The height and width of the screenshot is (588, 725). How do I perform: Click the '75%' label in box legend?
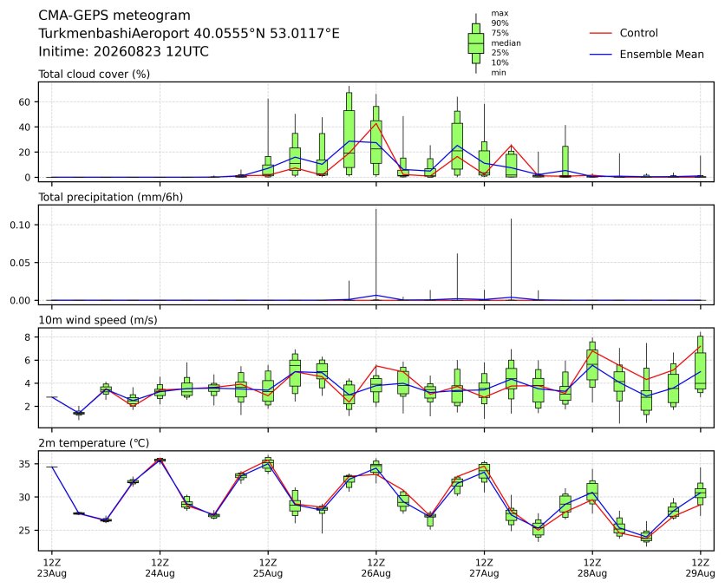pos(500,33)
